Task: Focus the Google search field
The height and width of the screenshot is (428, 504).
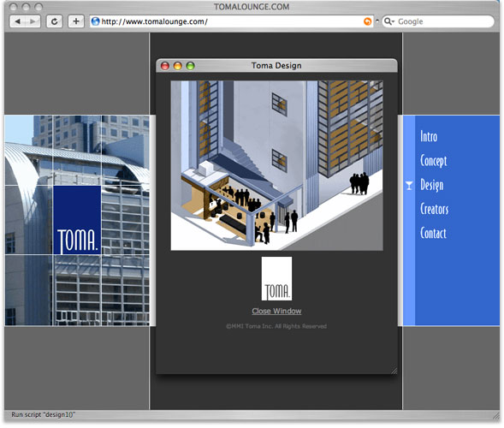Action: tap(438, 21)
